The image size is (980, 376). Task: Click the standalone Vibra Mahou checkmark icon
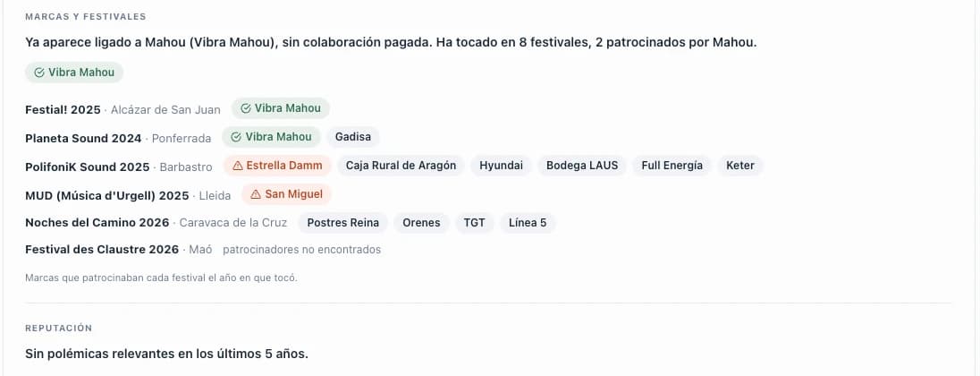pos(39,73)
